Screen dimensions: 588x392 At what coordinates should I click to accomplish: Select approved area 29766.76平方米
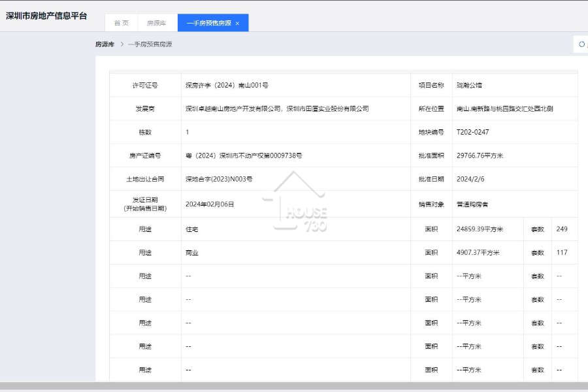click(x=480, y=155)
